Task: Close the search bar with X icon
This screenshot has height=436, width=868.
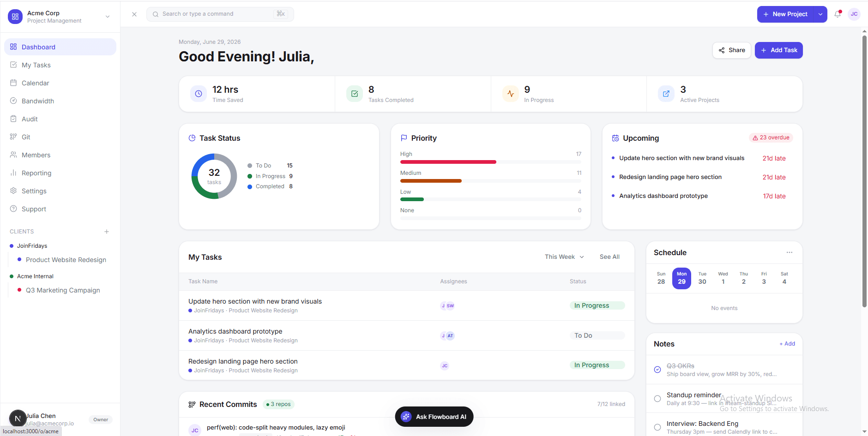Action: click(x=134, y=14)
